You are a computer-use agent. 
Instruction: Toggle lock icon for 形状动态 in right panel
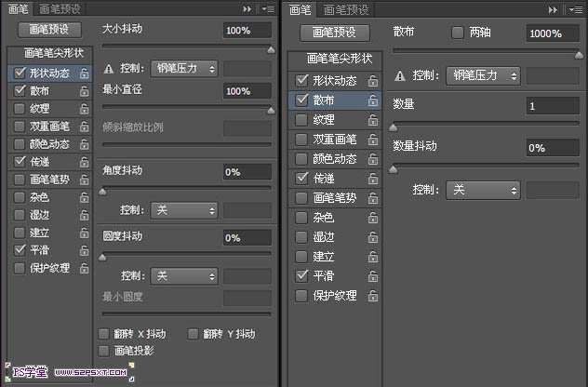click(x=373, y=81)
